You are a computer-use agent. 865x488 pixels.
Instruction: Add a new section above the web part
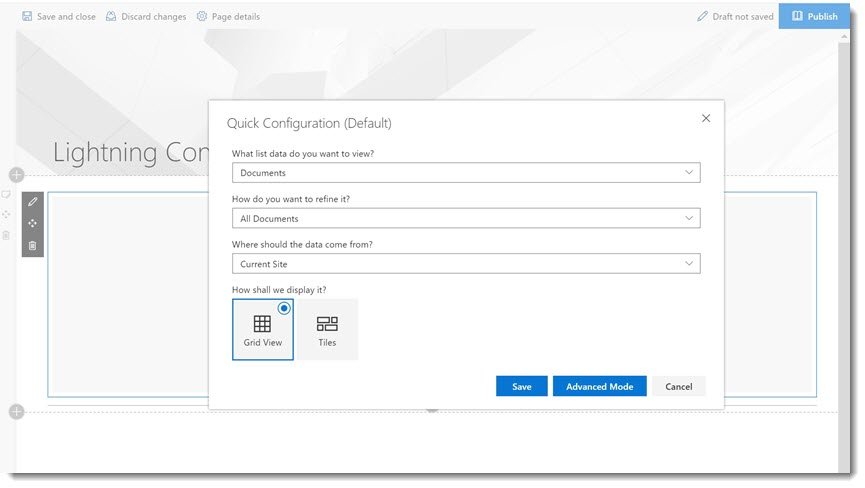(17, 175)
